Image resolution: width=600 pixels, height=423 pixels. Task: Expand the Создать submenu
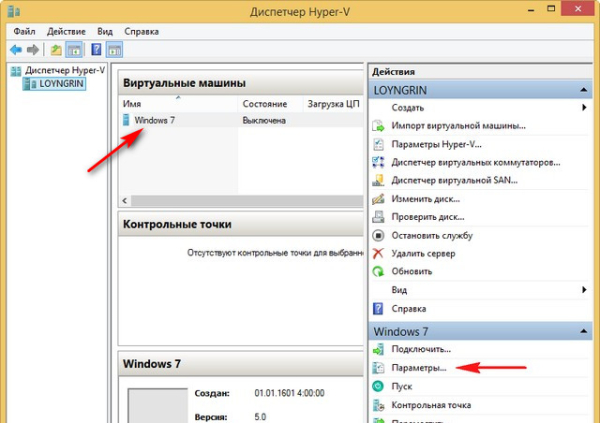coord(583,107)
